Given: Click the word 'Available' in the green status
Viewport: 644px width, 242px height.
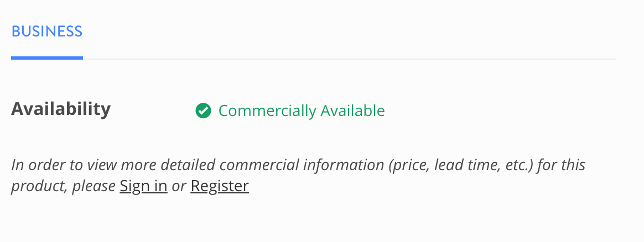Looking at the screenshot, I should tap(353, 111).
